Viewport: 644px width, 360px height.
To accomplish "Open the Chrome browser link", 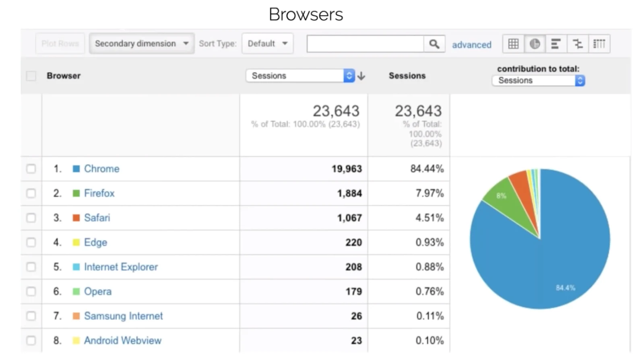I will click(x=101, y=169).
